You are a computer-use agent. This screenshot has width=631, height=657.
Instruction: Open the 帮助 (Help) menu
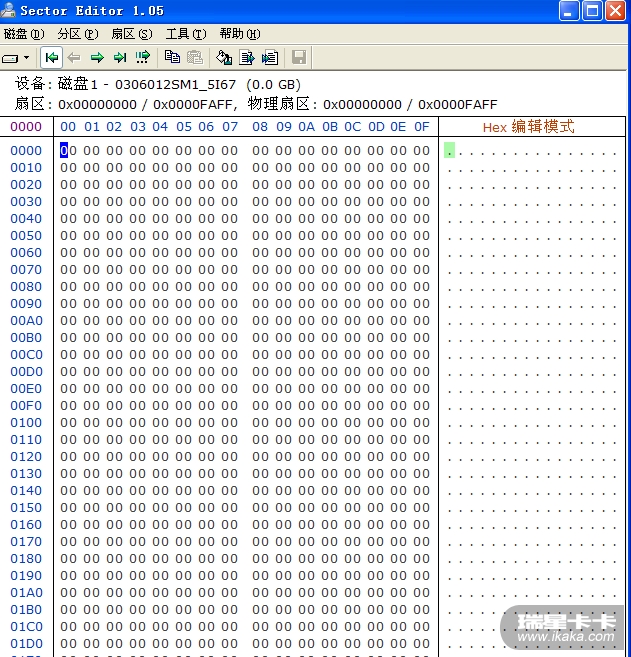[x=239, y=34]
